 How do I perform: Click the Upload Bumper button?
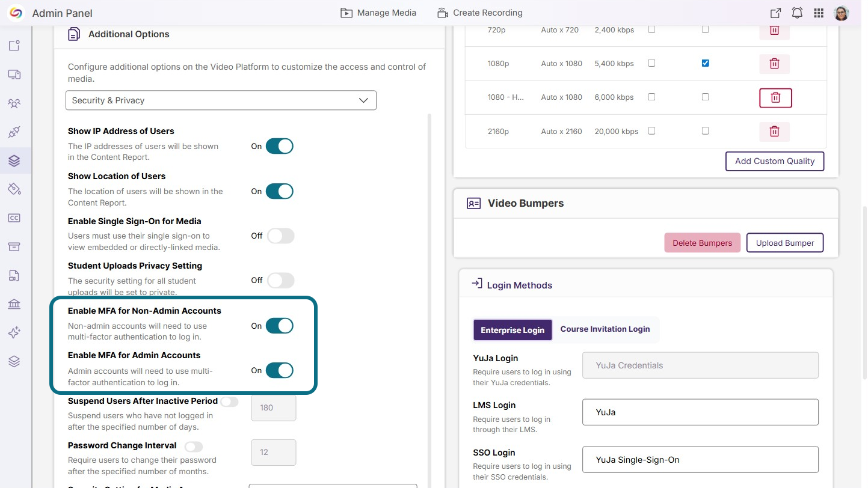(x=785, y=243)
